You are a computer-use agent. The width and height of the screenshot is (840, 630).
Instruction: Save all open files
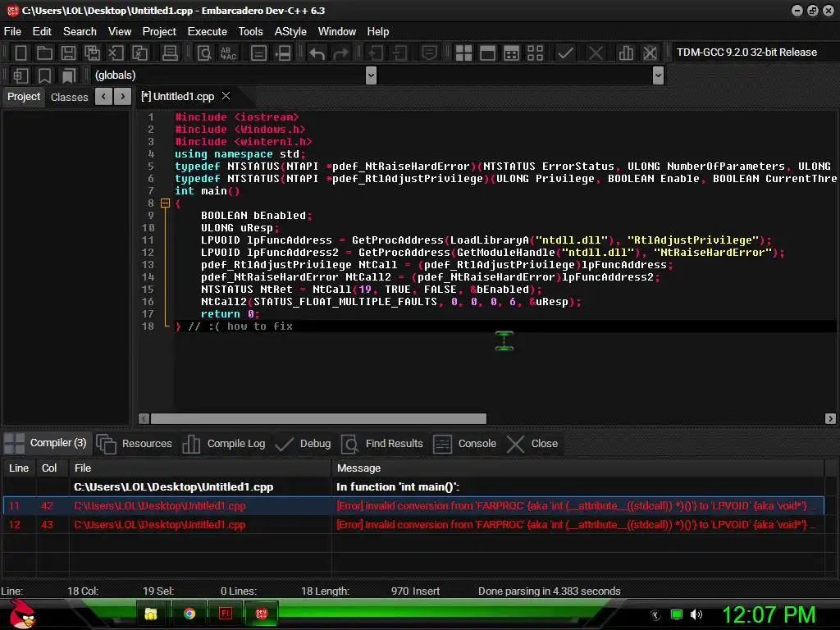[92, 53]
